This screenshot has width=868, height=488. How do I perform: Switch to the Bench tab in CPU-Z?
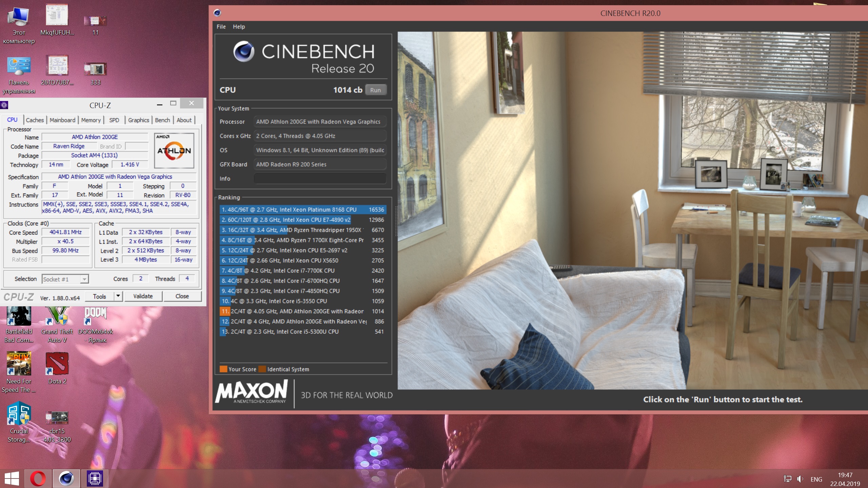(162, 120)
